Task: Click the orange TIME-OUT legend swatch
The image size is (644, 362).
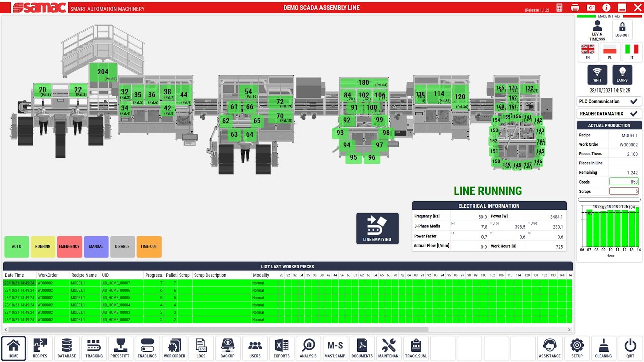Action: pos(149,247)
